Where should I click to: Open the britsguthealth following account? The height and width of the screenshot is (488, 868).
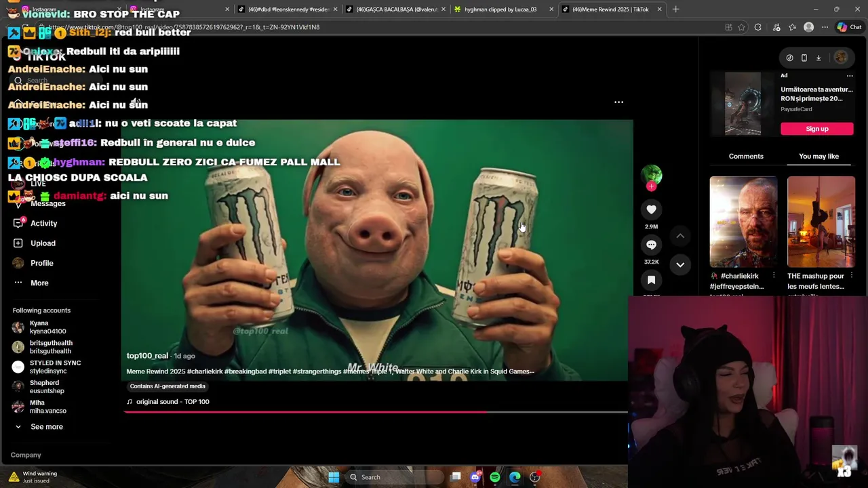click(42, 347)
